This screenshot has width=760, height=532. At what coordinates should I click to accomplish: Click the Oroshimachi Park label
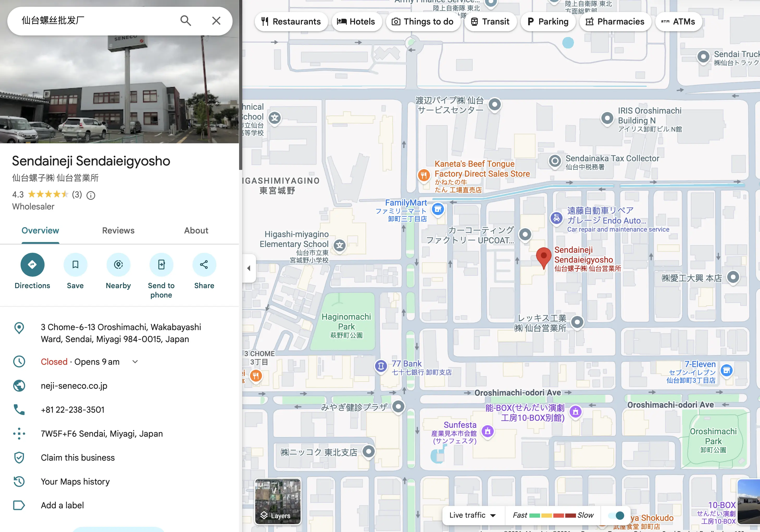click(x=713, y=441)
